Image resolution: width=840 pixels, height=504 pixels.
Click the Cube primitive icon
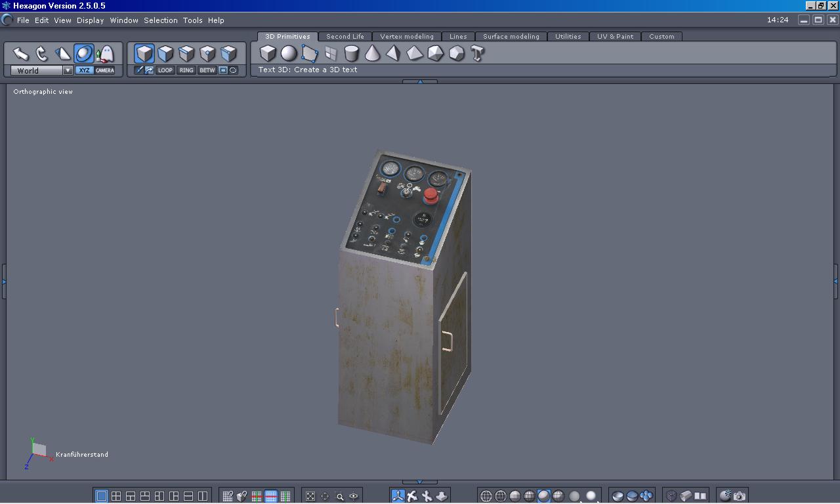[268, 53]
